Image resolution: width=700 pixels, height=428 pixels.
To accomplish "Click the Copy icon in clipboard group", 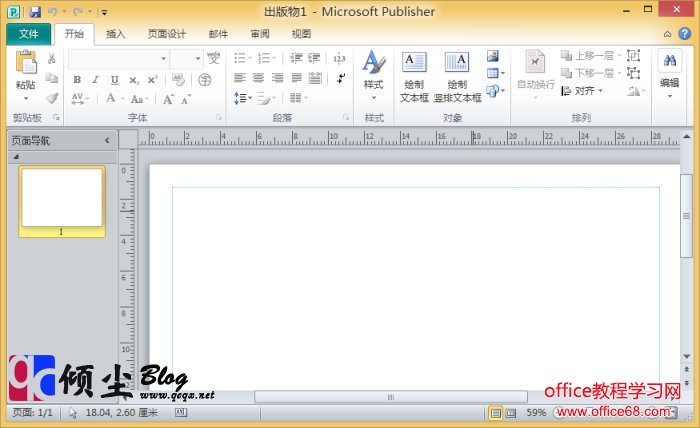I will [x=52, y=78].
